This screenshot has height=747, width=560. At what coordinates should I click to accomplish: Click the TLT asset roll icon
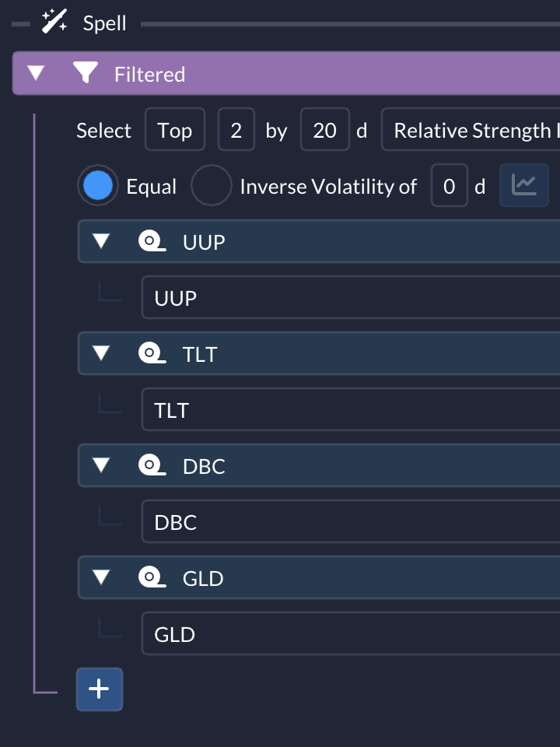click(152, 353)
